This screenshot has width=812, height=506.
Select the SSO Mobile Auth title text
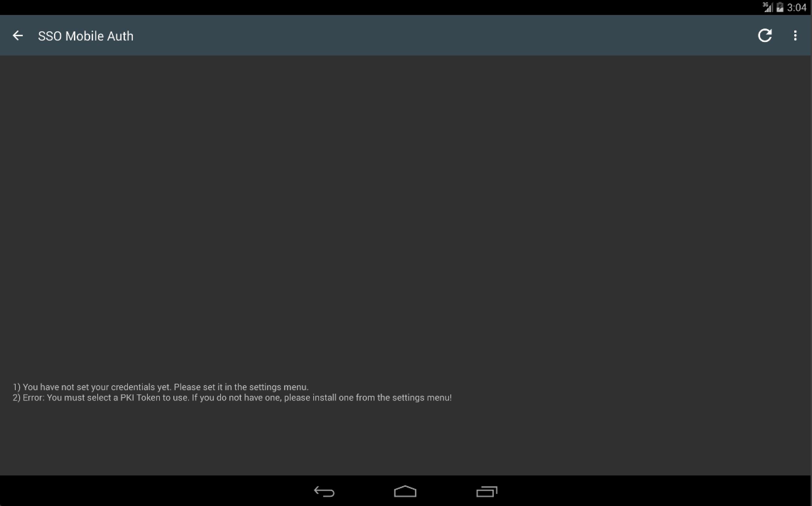point(86,36)
